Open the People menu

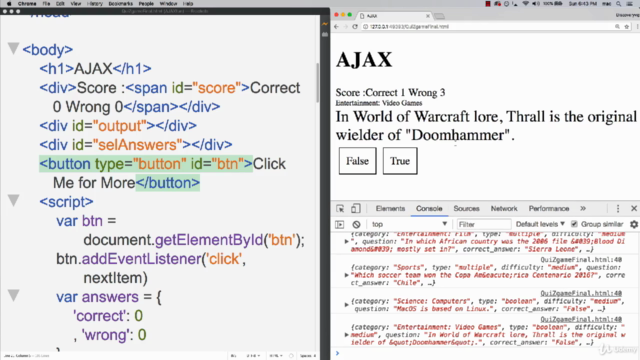[146, 4]
